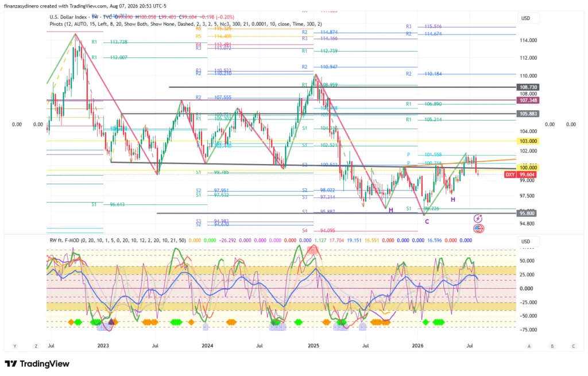Image resolution: width=588 pixels, height=376 pixels.
Task: Click the Pivots indicator legend
Action: [185, 24]
